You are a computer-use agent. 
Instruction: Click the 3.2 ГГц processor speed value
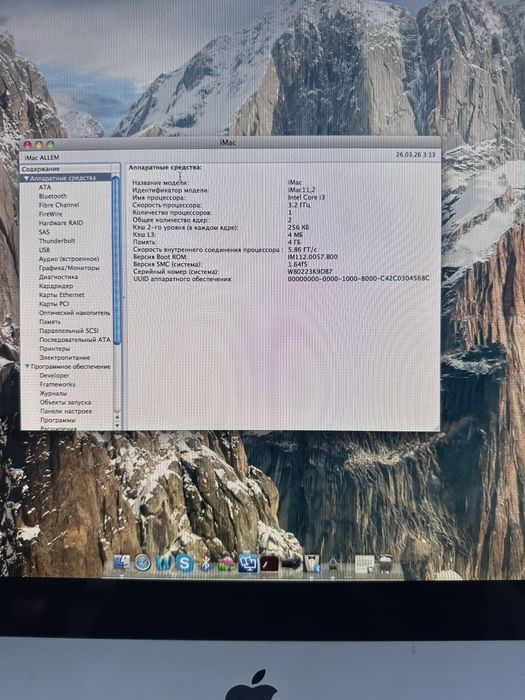(x=299, y=205)
